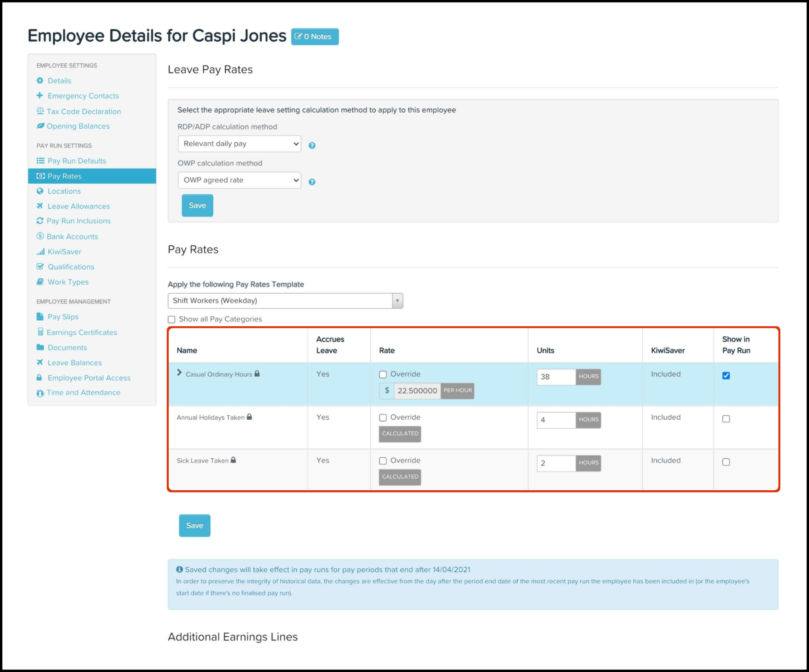Image resolution: width=809 pixels, height=672 pixels.
Task: Click the scales icon for Tax Code Declaration
Action: pyautogui.click(x=40, y=111)
